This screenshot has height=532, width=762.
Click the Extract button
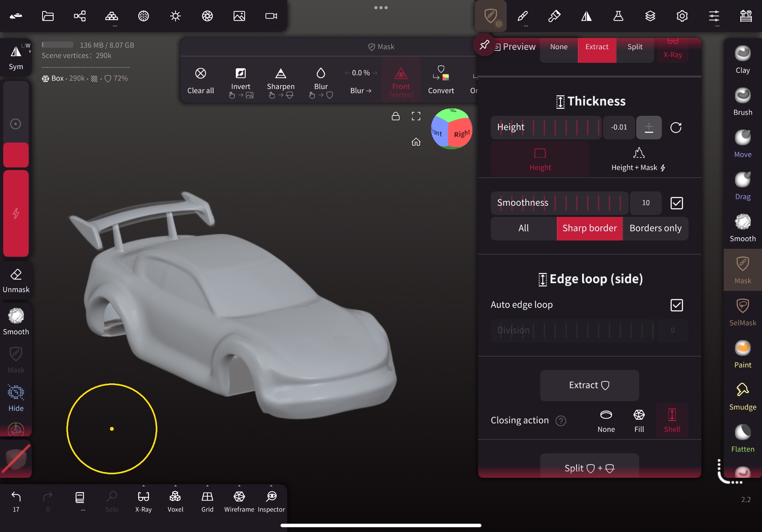click(x=589, y=385)
